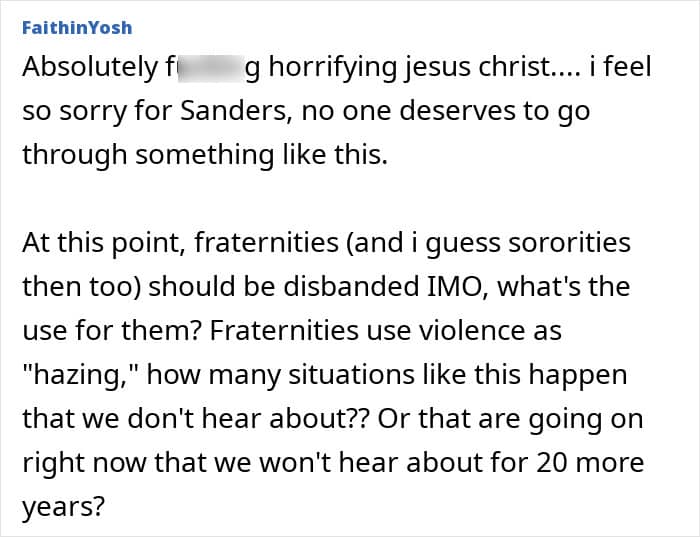This screenshot has height=537, width=700.
Task: Click the blurred censored word
Action: [x=212, y=68]
